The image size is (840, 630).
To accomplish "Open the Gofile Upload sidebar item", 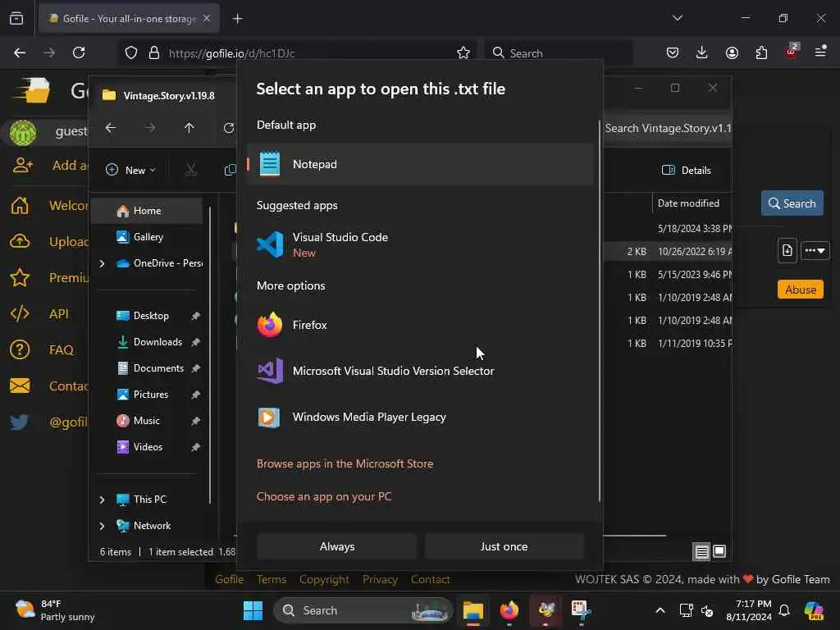I will tap(48, 242).
